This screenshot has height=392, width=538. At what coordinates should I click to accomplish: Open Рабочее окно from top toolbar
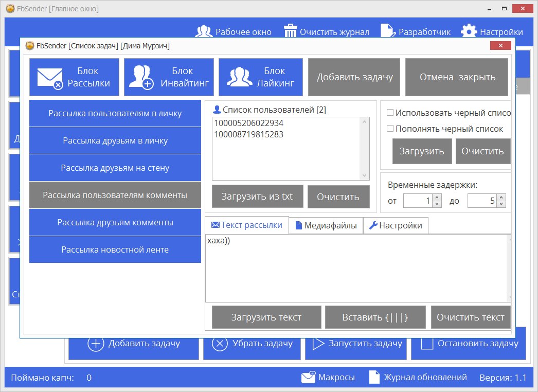(204, 31)
